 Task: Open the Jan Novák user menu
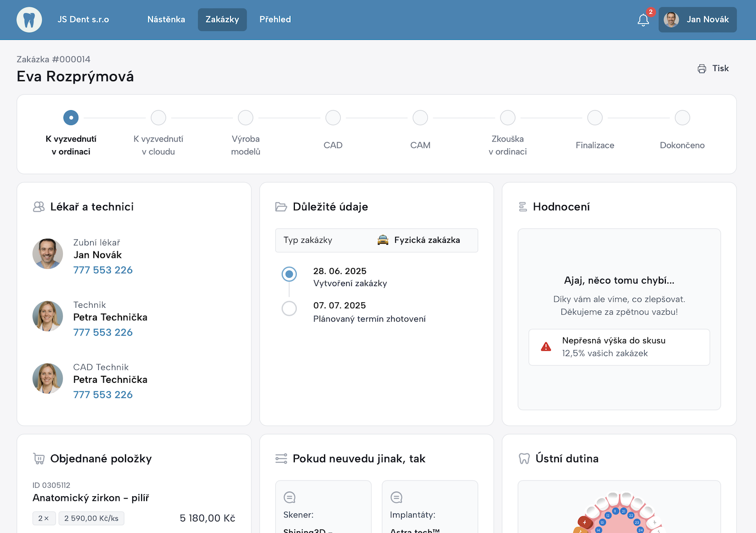pyautogui.click(x=698, y=20)
